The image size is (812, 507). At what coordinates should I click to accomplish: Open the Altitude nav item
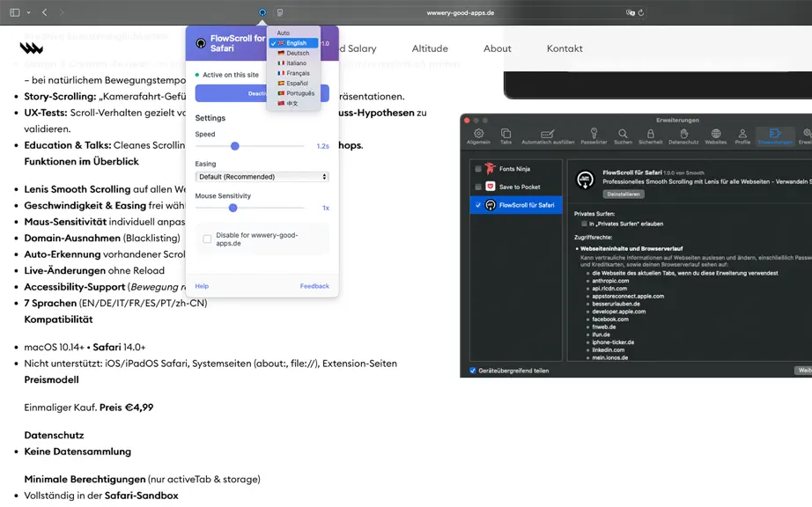pyautogui.click(x=430, y=48)
